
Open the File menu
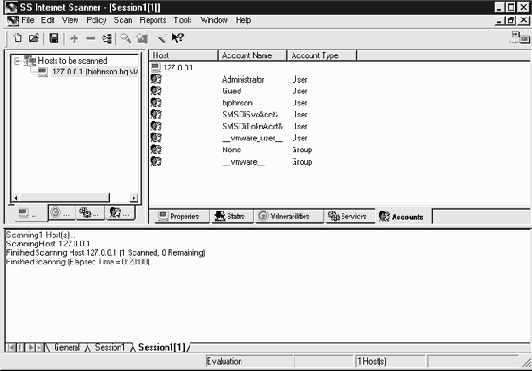point(28,20)
